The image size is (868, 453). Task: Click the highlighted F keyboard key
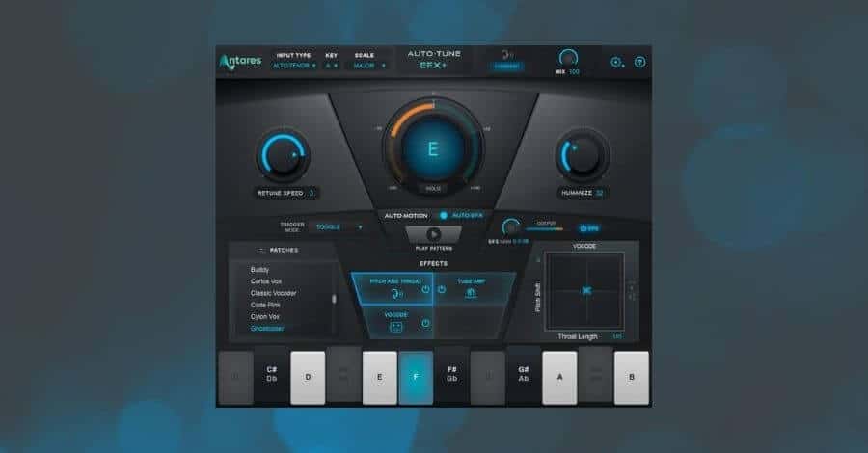tap(416, 377)
